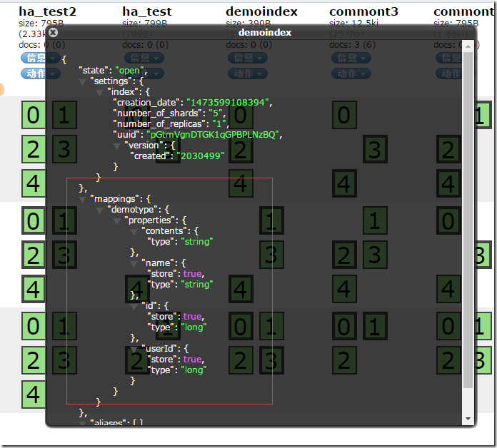Collapse the "settings" JSON node
Screen dimensions: 497x448
tap(82, 82)
